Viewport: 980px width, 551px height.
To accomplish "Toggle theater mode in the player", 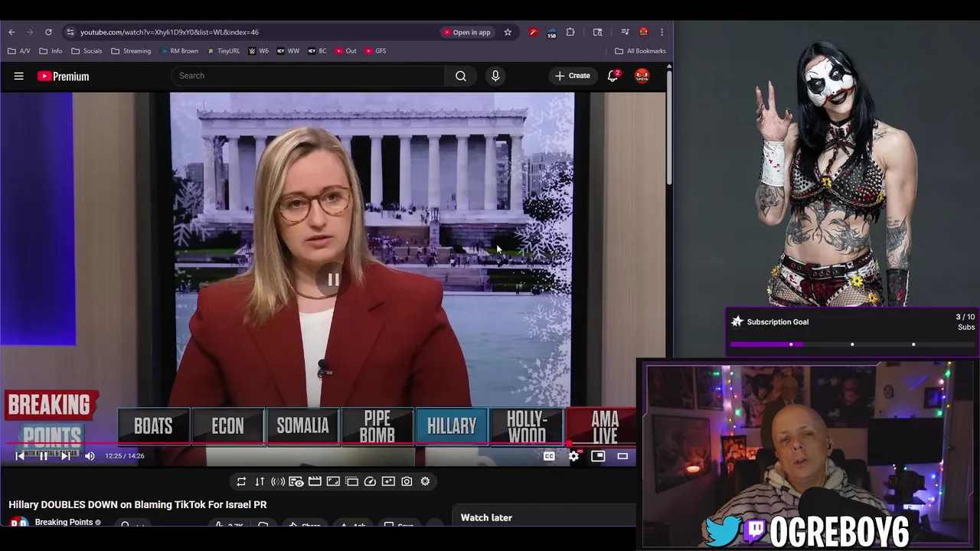I will click(x=622, y=456).
